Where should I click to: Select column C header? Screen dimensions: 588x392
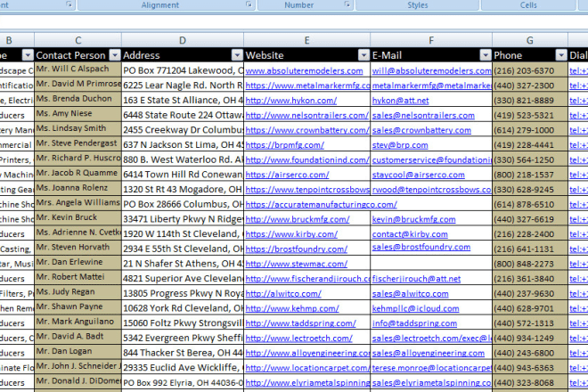pos(78,40)
